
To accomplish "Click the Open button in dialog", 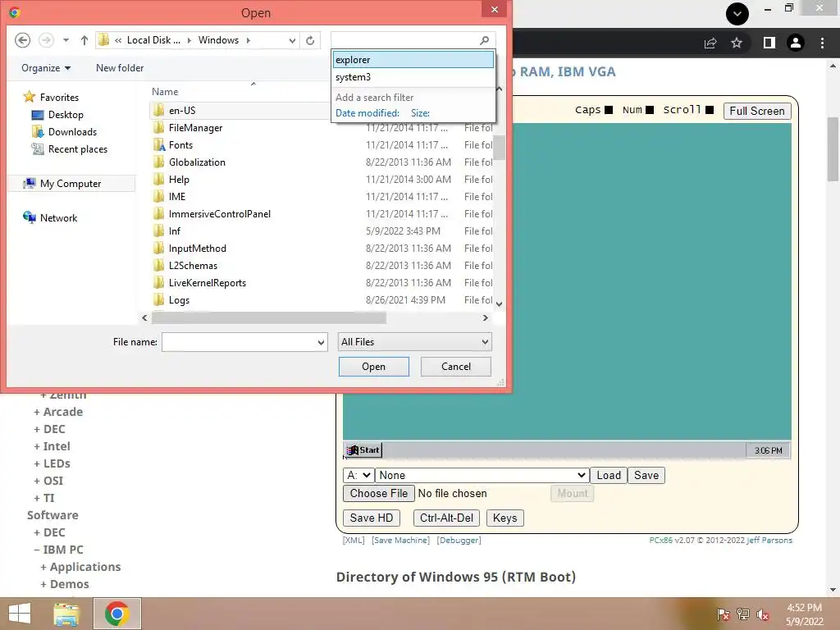I will coord(373,367).
